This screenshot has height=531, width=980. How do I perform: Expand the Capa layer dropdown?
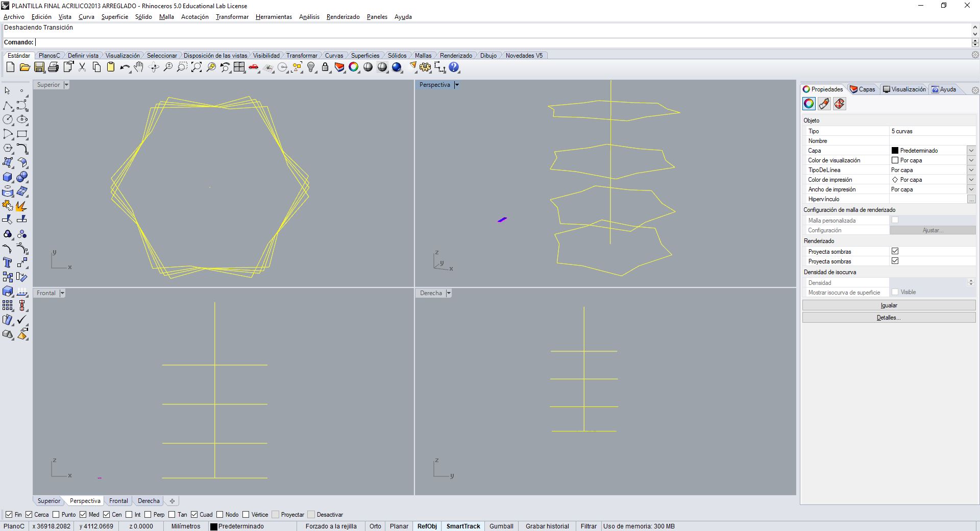[971, 151]
